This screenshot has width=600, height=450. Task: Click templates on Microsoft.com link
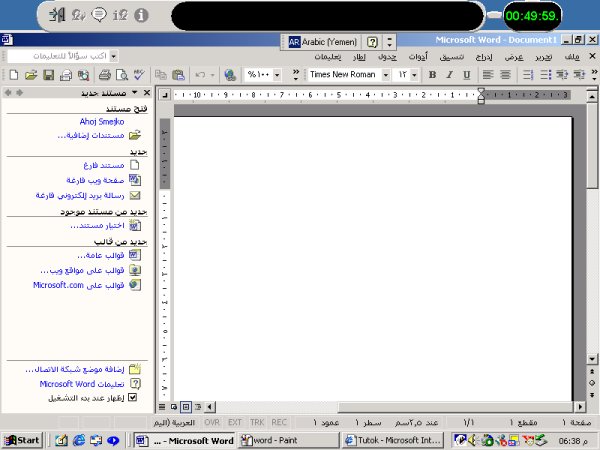coord(78,285)
